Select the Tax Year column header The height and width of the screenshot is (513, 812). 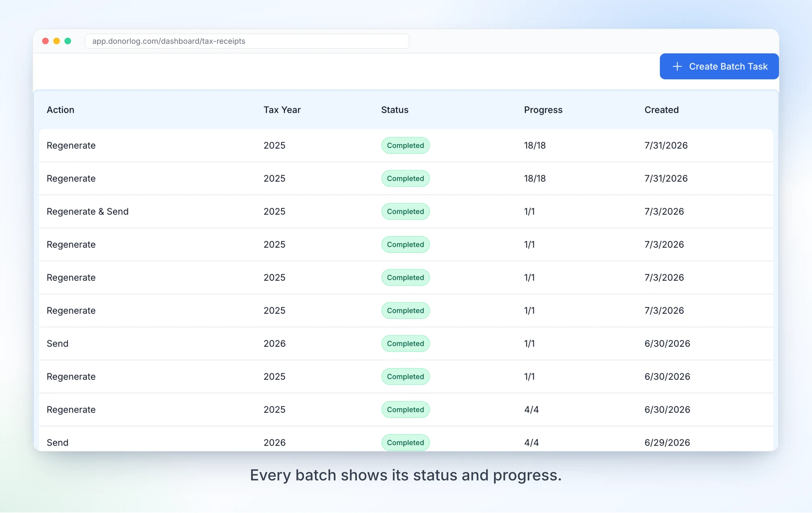tap(282, 110)
